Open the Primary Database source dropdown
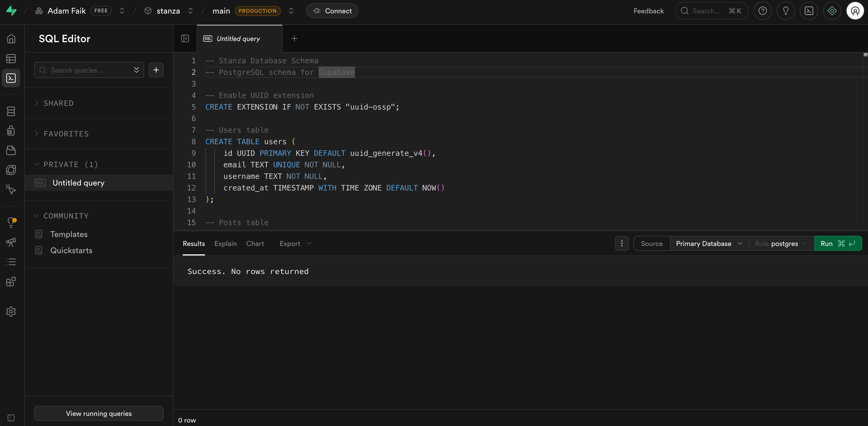This screenshot has width=868, height=426. pyautogui.click(x=709, y=243)
